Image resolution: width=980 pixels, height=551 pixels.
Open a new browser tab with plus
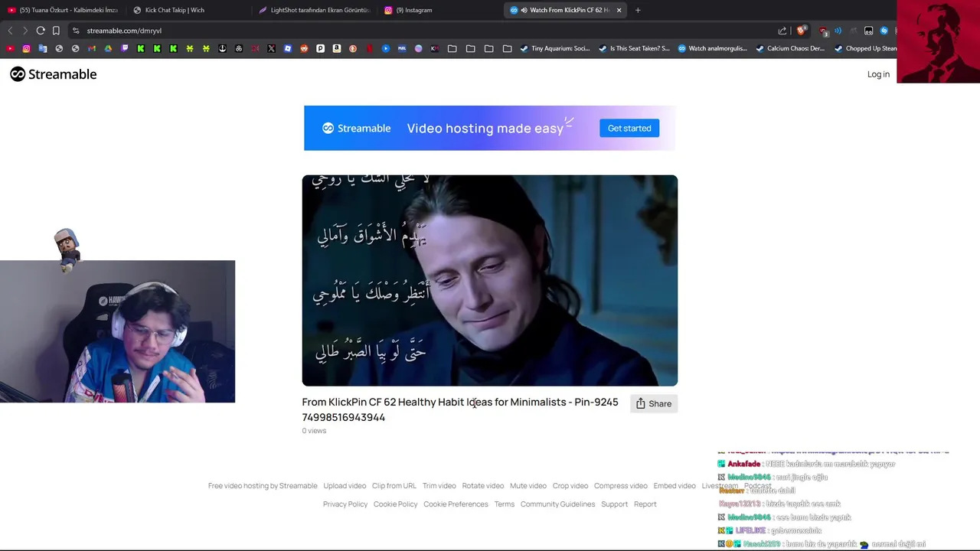click(x=638, y=10)
